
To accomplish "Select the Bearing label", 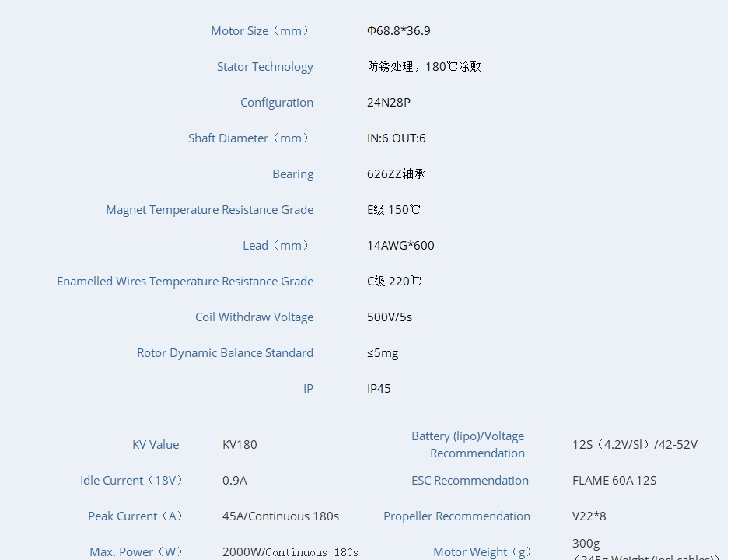I will coord(292,173).
